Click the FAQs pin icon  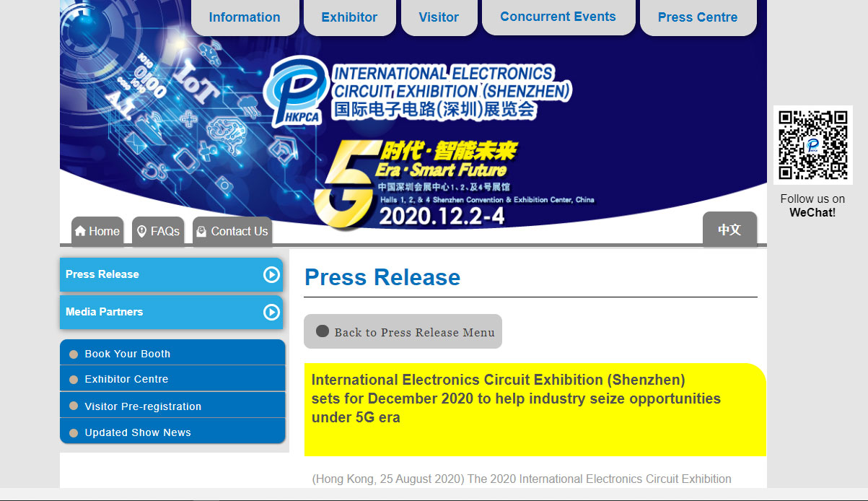coord(141,231)
